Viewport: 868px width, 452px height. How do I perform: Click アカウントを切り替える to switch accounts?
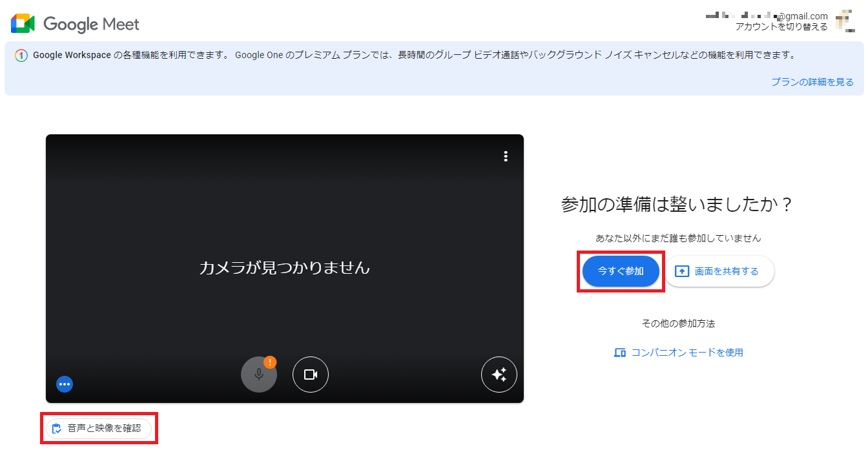[781, 26]
